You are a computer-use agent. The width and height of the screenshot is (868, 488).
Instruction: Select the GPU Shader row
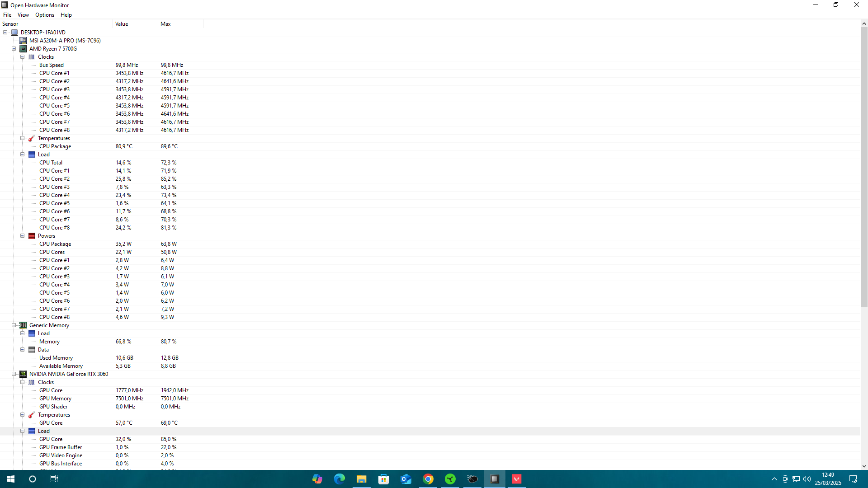click(x=429, y=407)
